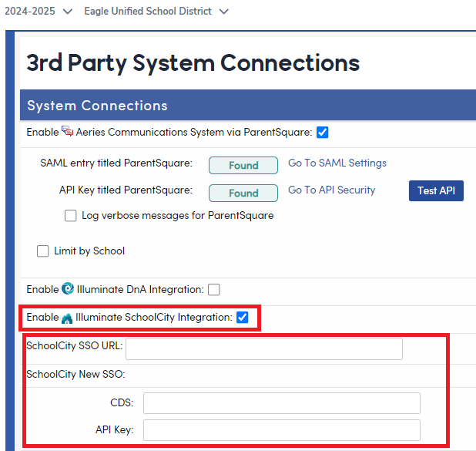Focus the CDS input field
The image size is (476, 451).
[x=282, y=403]
